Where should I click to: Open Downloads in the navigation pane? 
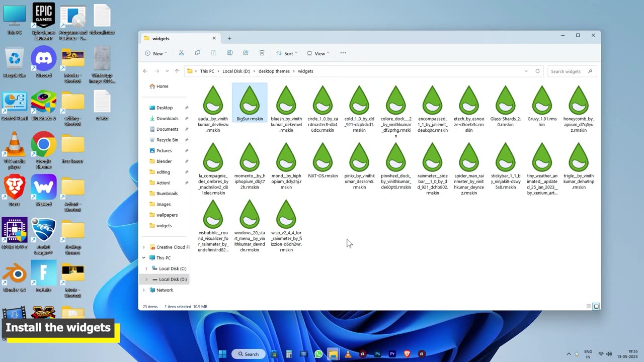168,118
